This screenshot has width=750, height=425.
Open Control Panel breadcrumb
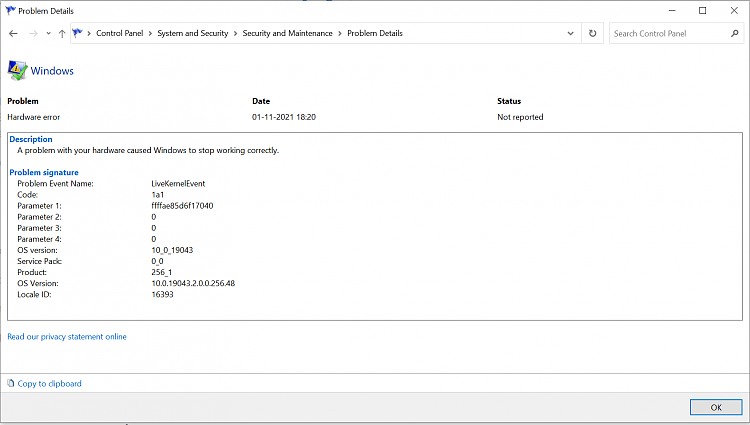click(120, 33)
